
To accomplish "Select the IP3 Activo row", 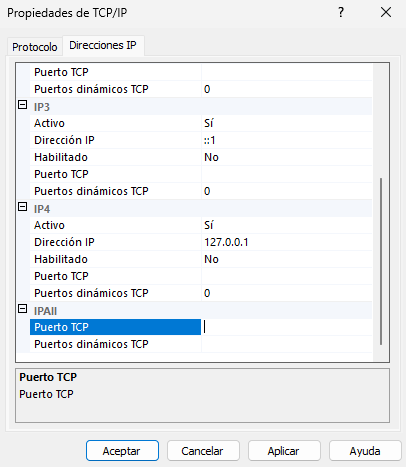I will tap(201, 123).
